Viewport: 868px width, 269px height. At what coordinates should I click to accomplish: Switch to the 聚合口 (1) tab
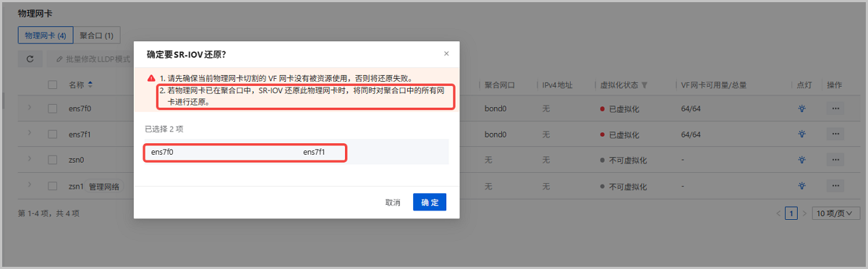coord(96,35)
